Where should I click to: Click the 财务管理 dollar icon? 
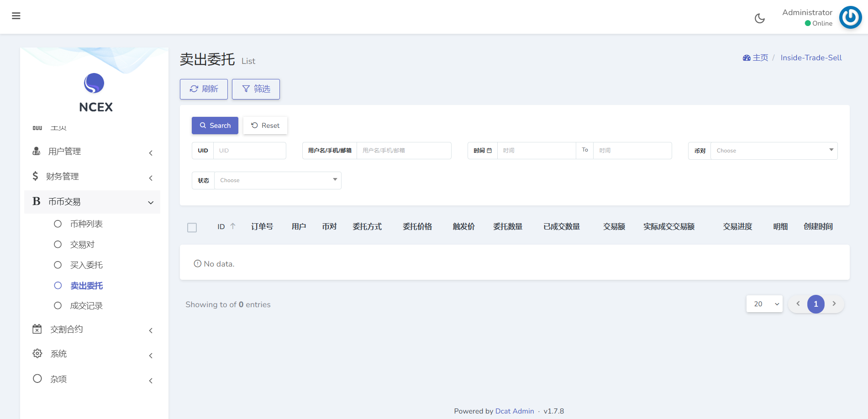tap(35, 176)
